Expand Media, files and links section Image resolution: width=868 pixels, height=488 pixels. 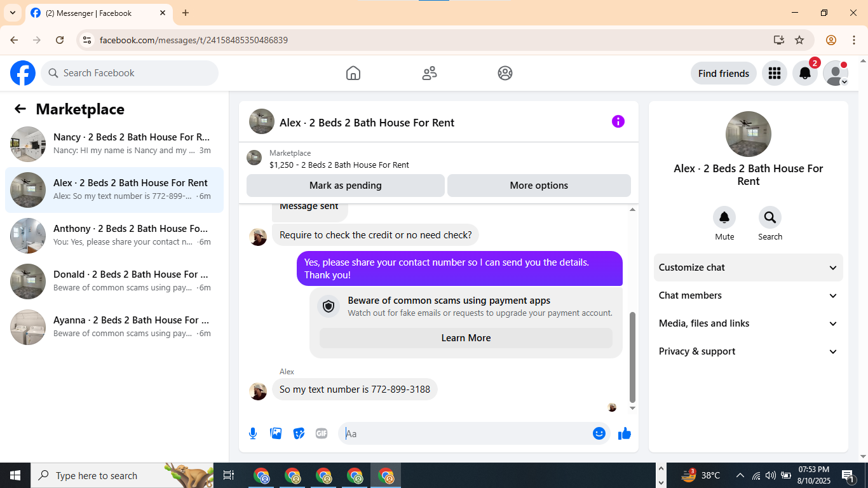(x=749, y=323)
